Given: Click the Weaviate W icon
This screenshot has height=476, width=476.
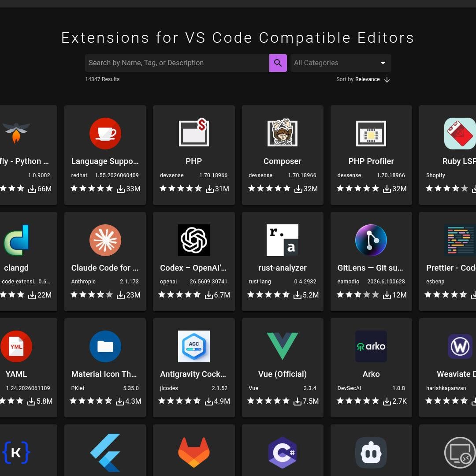Looking at the screenshot, I should click(460, 346).
